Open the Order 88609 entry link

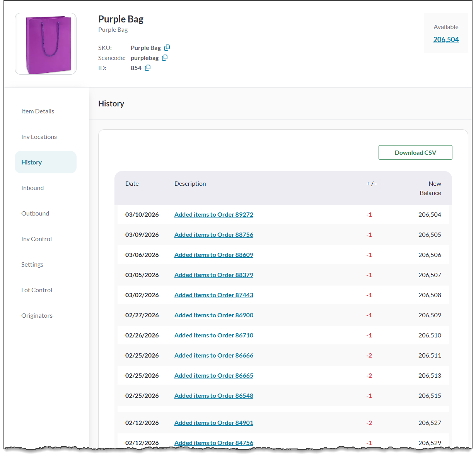click(213, 255)
